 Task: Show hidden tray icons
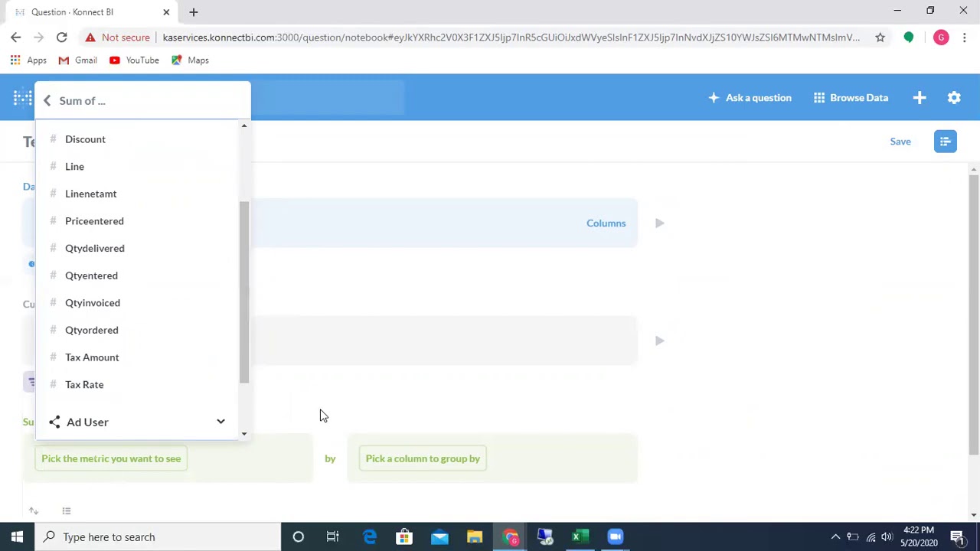[835, 537]
